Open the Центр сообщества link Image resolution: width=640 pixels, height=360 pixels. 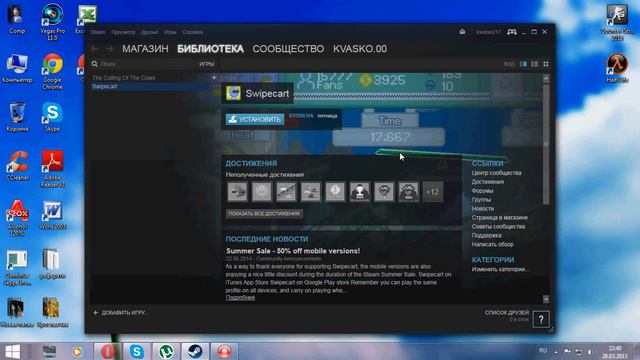click(496, 173)
